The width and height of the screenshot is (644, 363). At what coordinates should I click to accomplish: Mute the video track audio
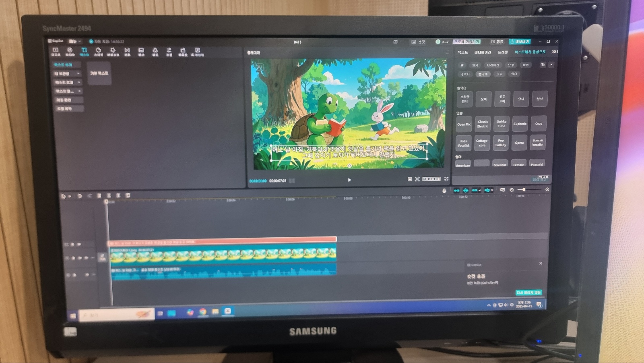[86, 258]
